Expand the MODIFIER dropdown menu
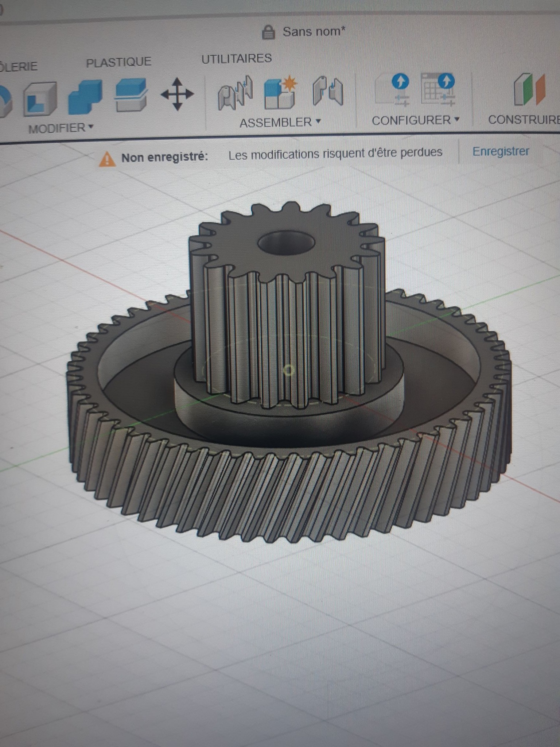The image size is (560, 747). coord(61,128)
